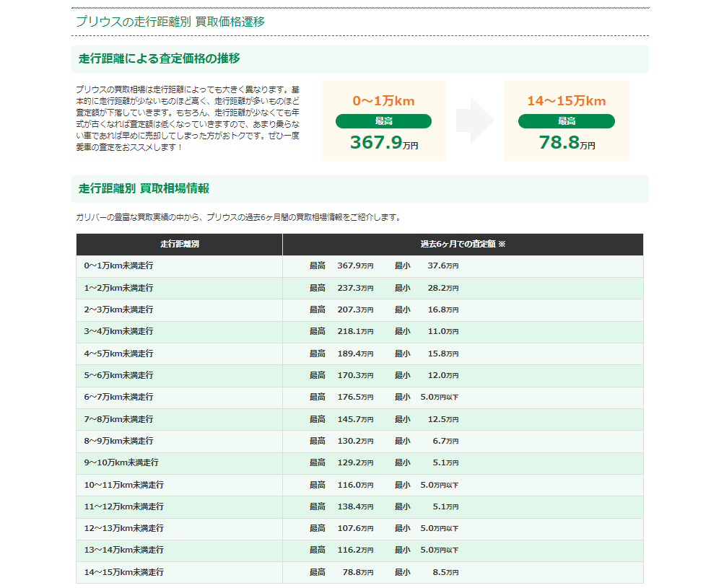
Task: Select the 14〜15万km summary card
Action: click(567, 120)
